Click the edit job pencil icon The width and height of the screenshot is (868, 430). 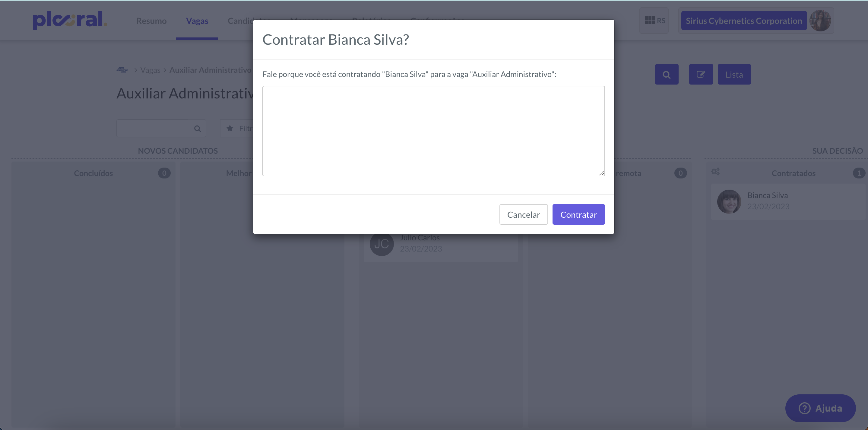tap(701, 75)
